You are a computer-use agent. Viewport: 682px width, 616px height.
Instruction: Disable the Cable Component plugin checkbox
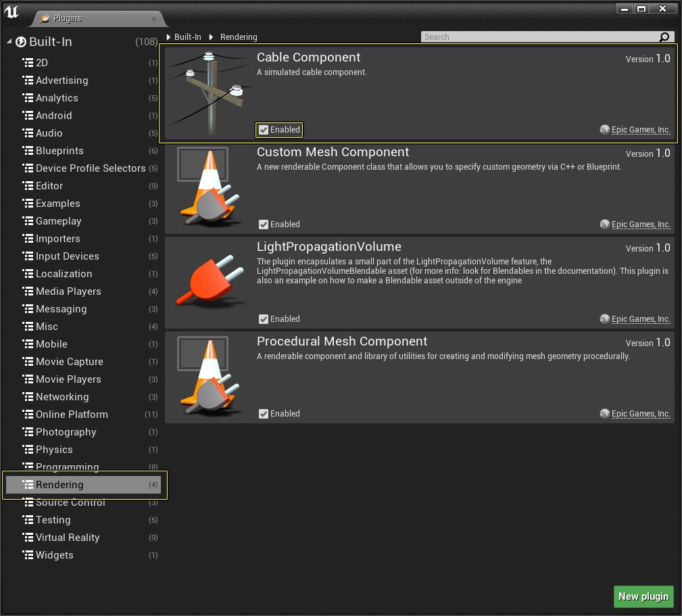pyautogui.click(x=264, y=130)
